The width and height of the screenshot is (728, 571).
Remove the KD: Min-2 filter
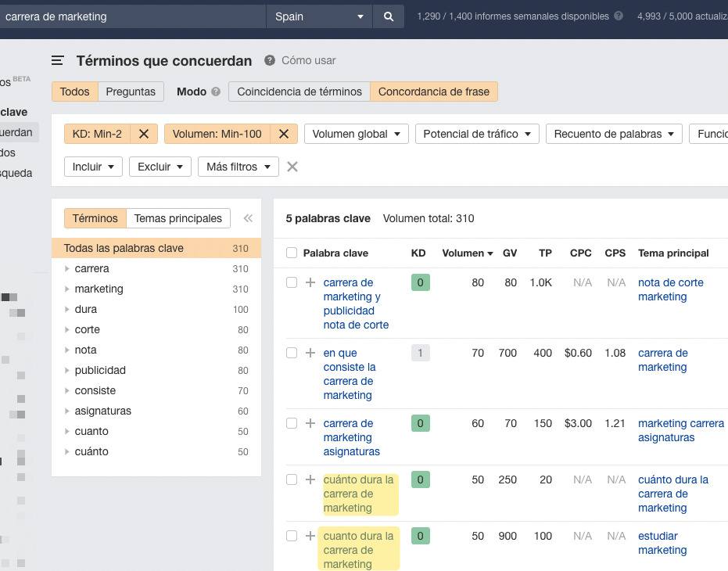(x=144, y=134)
